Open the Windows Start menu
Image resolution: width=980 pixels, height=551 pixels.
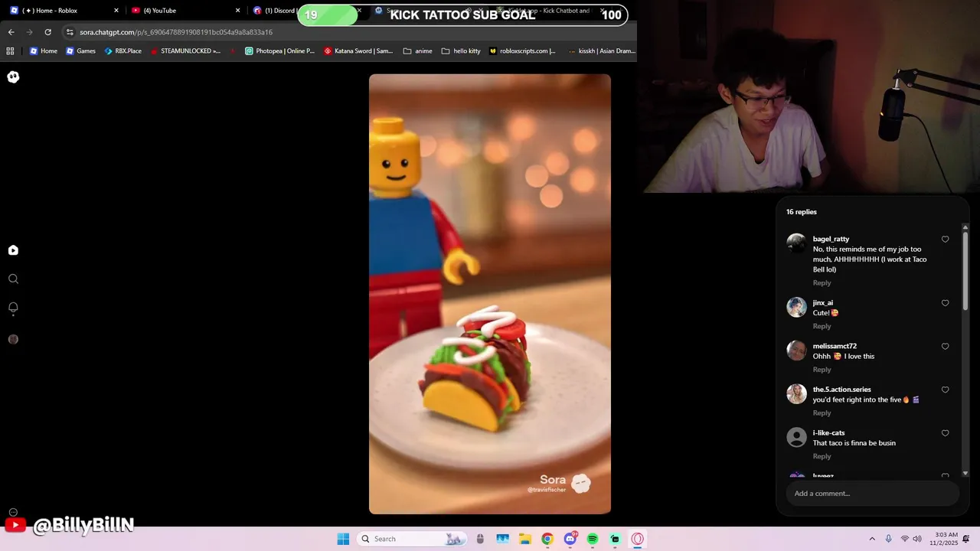[x=343, y=539]
